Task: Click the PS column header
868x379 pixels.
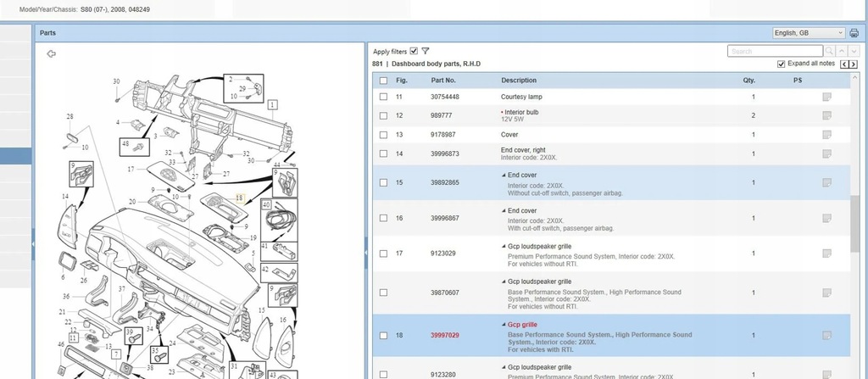Action: point(798,81)
